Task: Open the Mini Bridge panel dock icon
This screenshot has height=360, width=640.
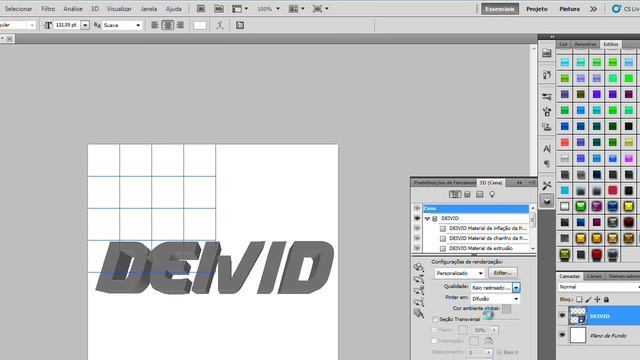Action: coord(547,53)
